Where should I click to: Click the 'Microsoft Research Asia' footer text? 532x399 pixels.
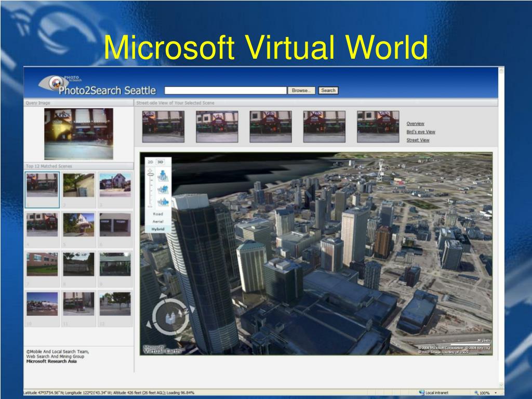51,362
